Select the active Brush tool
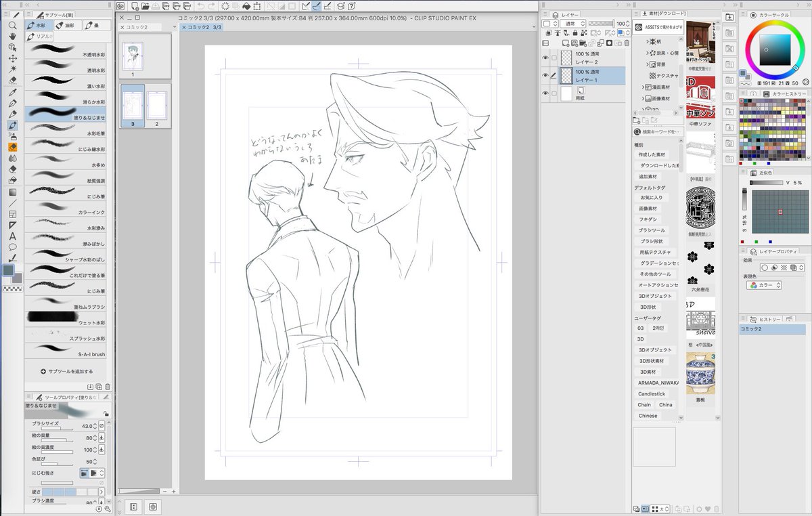 coord(13,125)
